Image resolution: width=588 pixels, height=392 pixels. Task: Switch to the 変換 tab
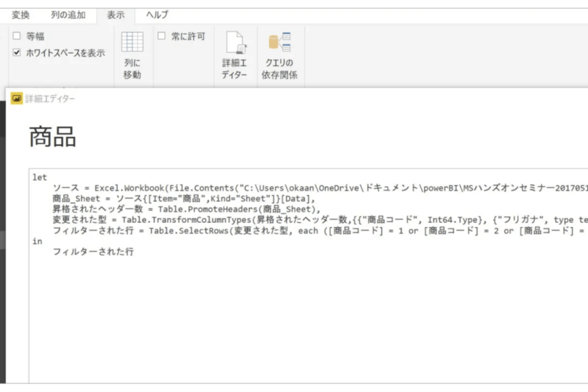tap(21, 15)
